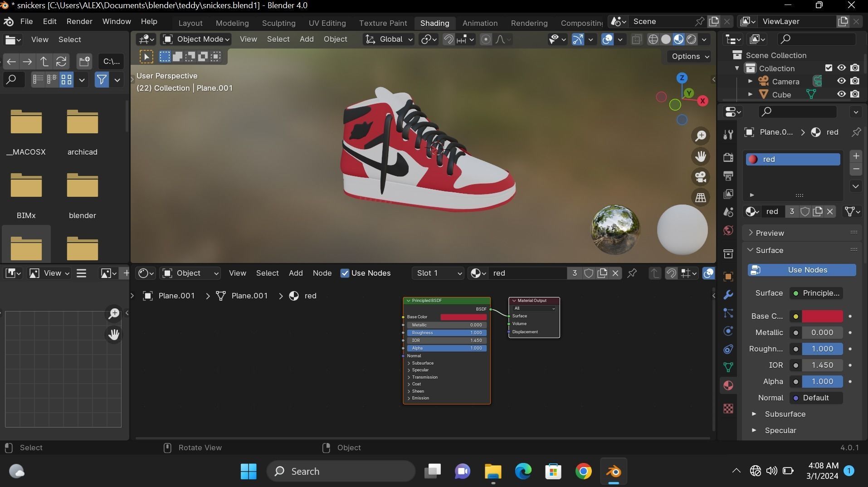The image size is (868, 487).
Task: Open the Output properties tab icon
Action: click(728, 176)
